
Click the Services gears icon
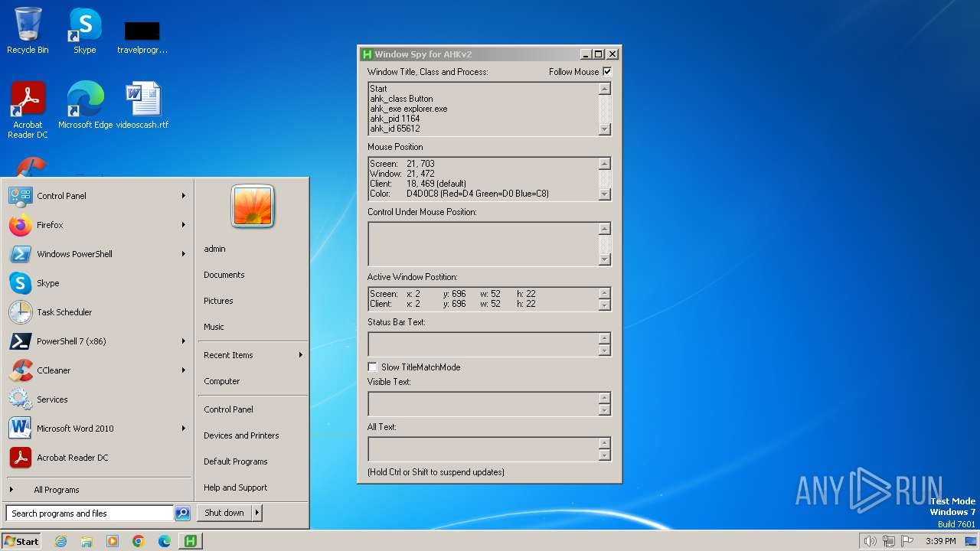21,399
